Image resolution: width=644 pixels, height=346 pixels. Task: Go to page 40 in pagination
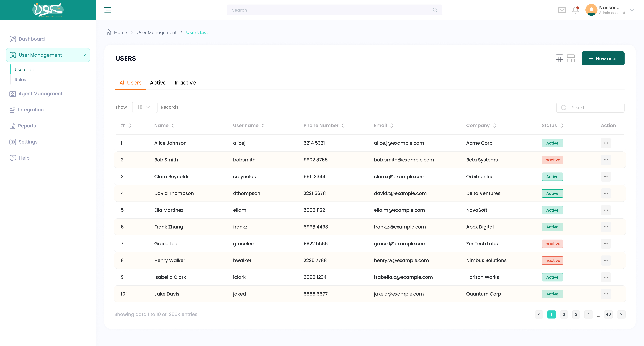[608, 314]
